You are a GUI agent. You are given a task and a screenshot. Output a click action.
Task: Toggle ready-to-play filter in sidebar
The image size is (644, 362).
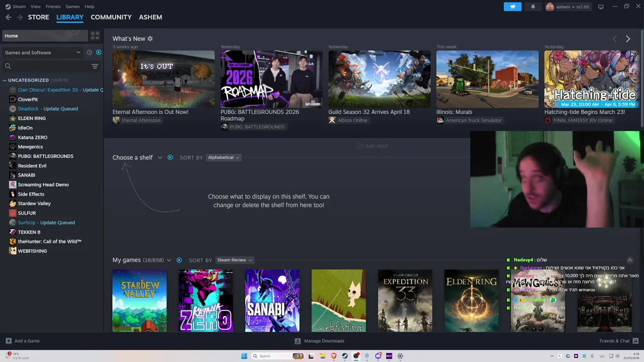click(x=99, y=52)
